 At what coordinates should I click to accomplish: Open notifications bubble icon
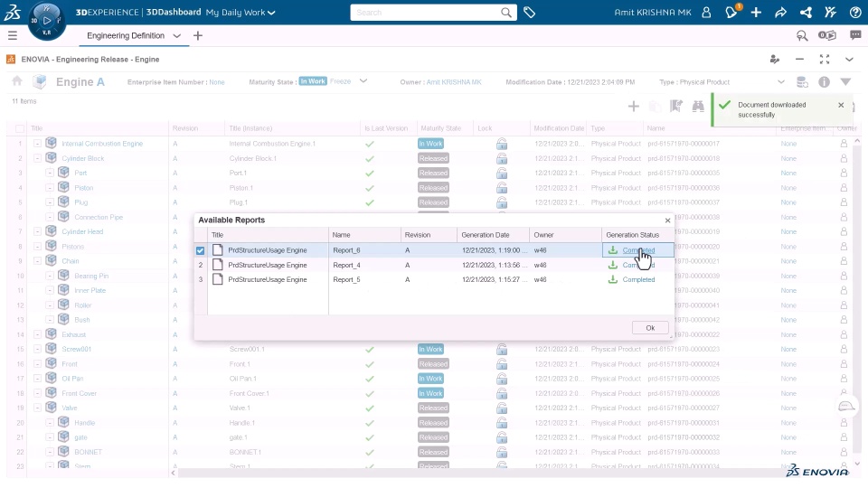pos(731,12)
